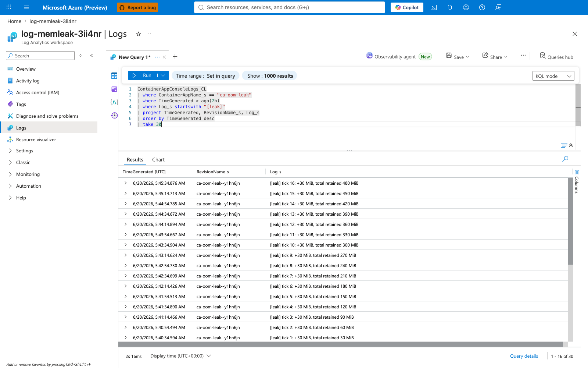Open the KQL mode dropdown
Screen dimensions: 588x368
pyautogui.click(x=553, y=76)
